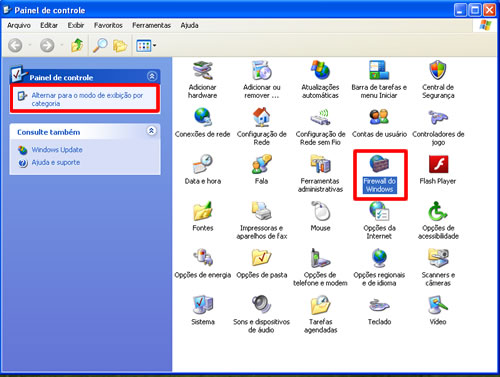Open the Editar menu
This screenshot has height=377, width=500.
pyautogui.click(x=49, y=25)
